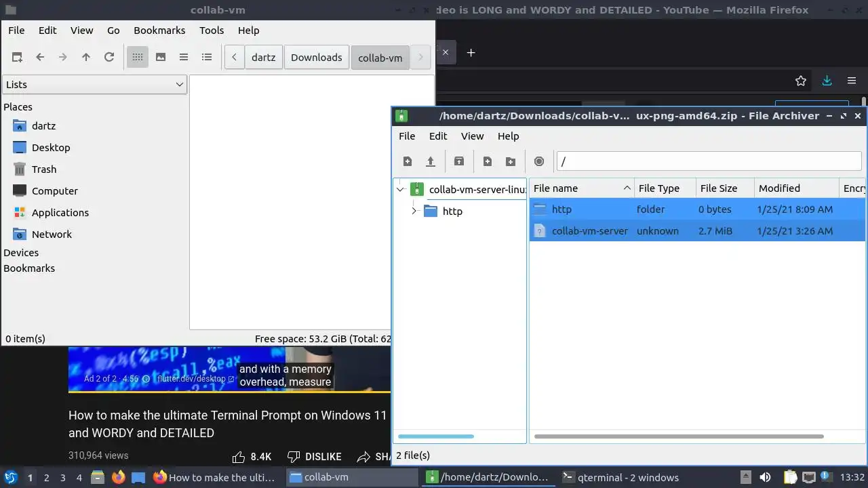This screenshot has height=488, width=868.
Task: Reload the collab-vm folder view
Action: [109, 58]
